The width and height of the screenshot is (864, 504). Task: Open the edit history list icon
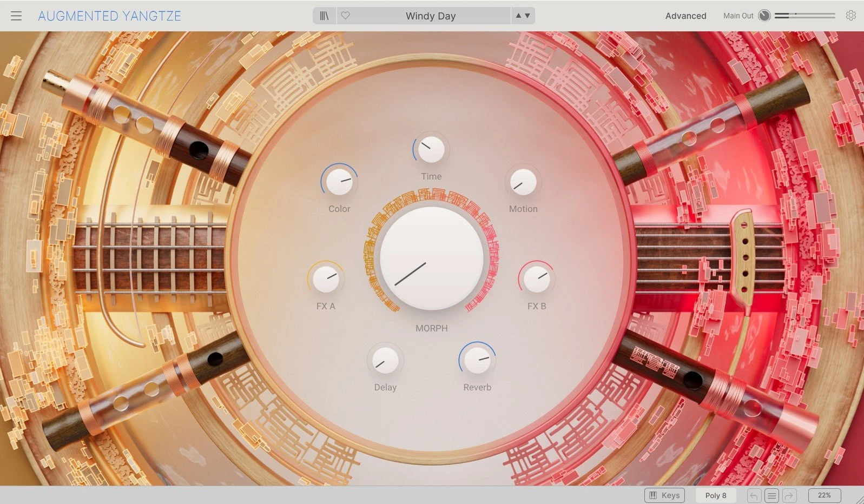pos(772,495)
